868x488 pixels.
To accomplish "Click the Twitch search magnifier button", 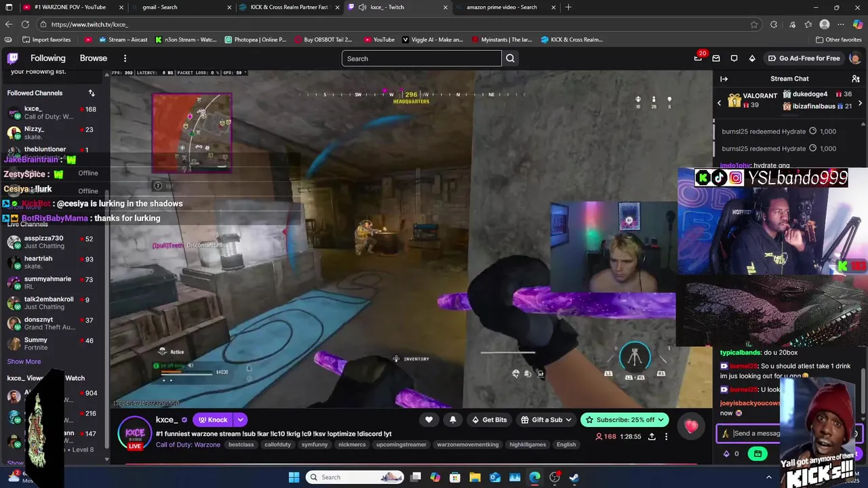I will point(510,58).
